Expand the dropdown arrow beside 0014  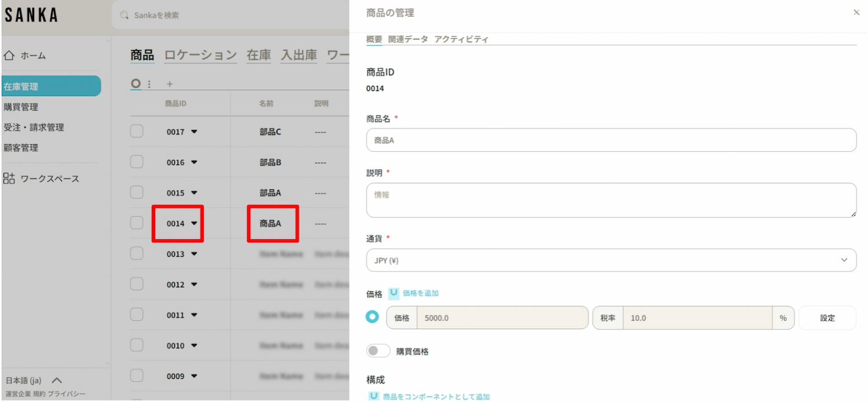(194, 223)
